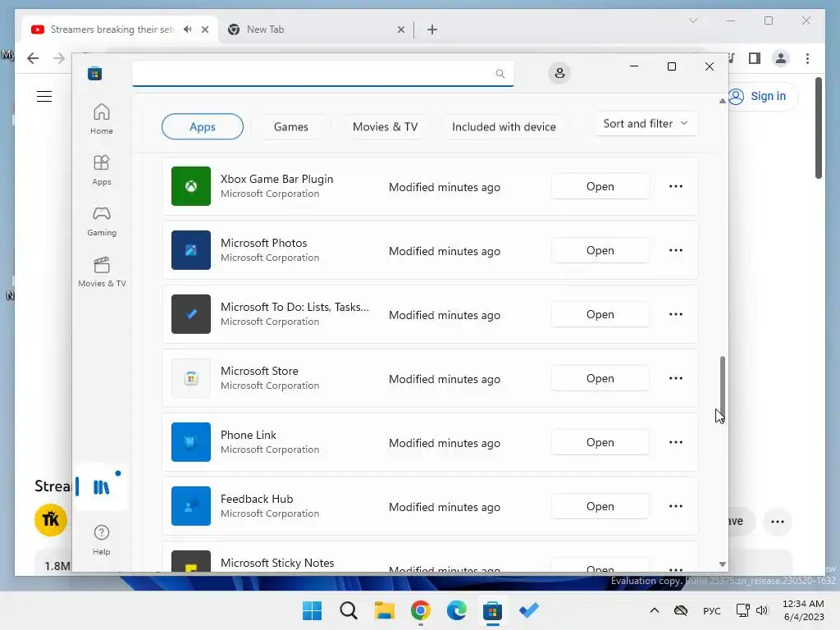Viewport: 840px width, 630px height.
Task: Open the Store account profile icon
Action: pos(559,73)
